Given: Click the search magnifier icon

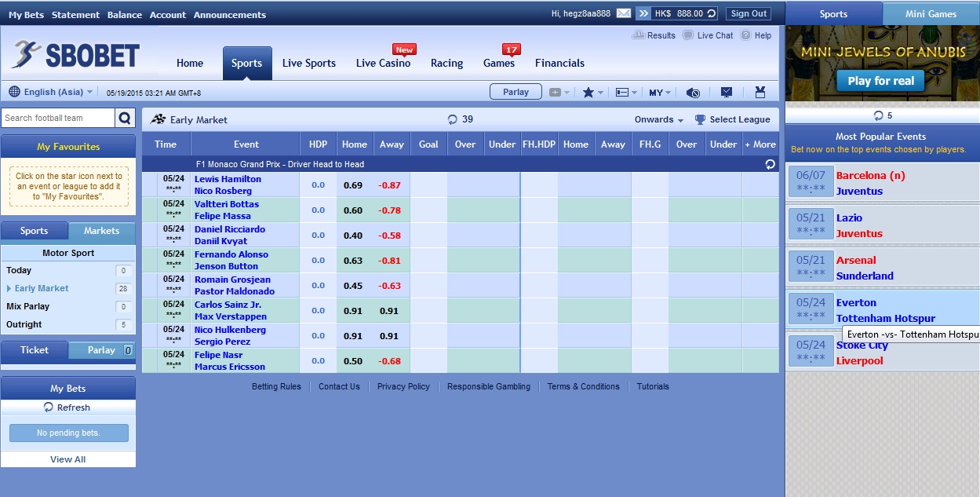Looking at the screenshot, I should [126, 118].
